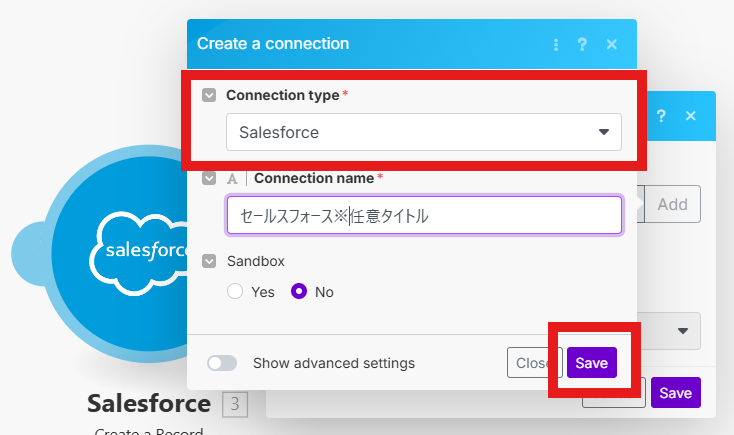Viewport: 734px width, 435px height.
Task: Save the new connection
Action: pyautogui.click(x=592, y=363)
